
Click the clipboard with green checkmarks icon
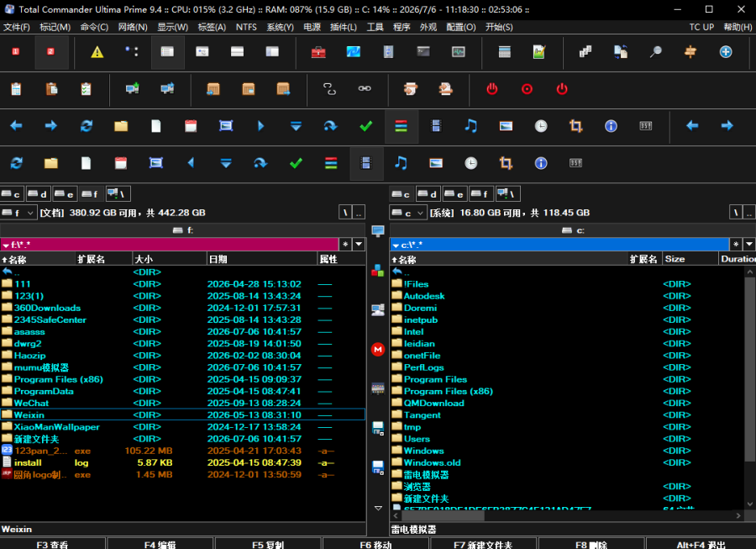pyautogui.click(x=86, y=89)
